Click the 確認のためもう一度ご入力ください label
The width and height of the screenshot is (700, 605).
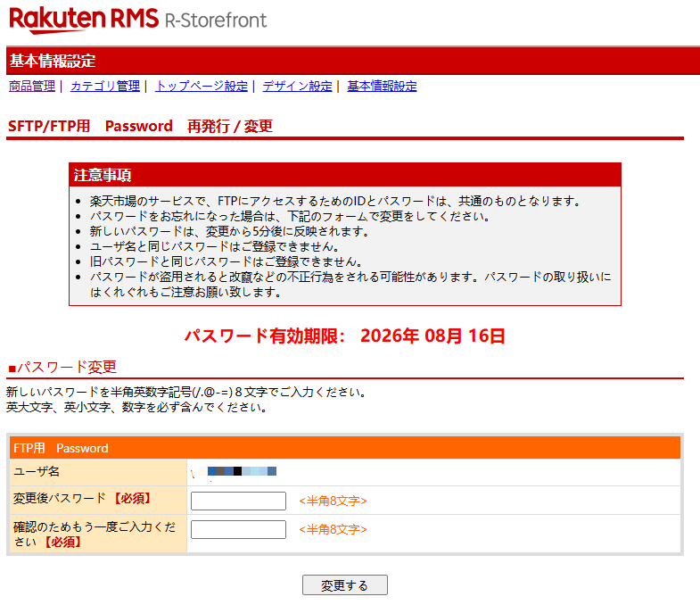95,535
